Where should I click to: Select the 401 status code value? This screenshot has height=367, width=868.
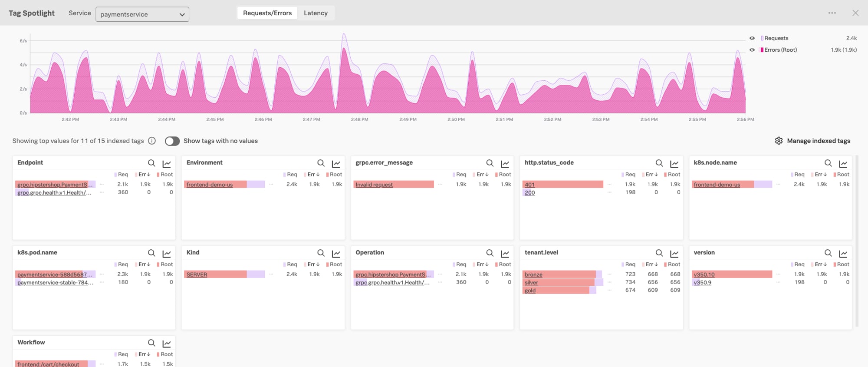[x=529, y=185]
